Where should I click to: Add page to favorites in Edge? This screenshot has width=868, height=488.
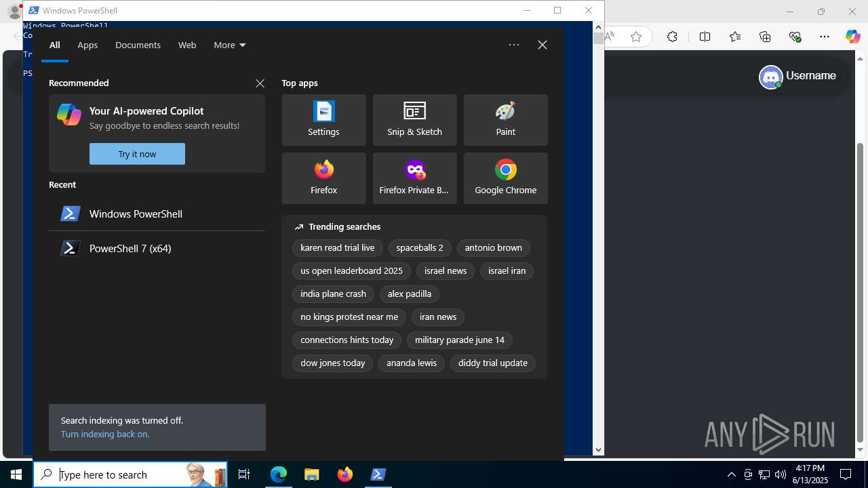point(636,37)
